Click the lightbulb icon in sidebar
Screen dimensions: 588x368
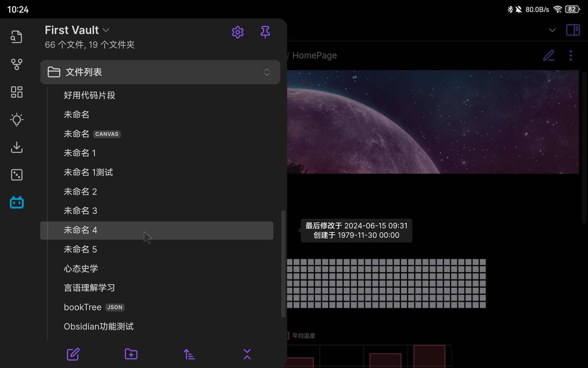[17, 120]
